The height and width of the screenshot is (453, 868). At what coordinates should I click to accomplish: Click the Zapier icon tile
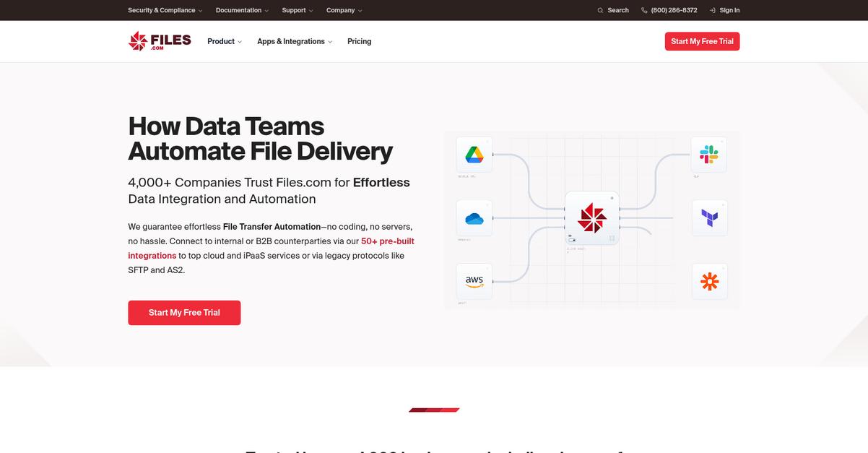709,281
